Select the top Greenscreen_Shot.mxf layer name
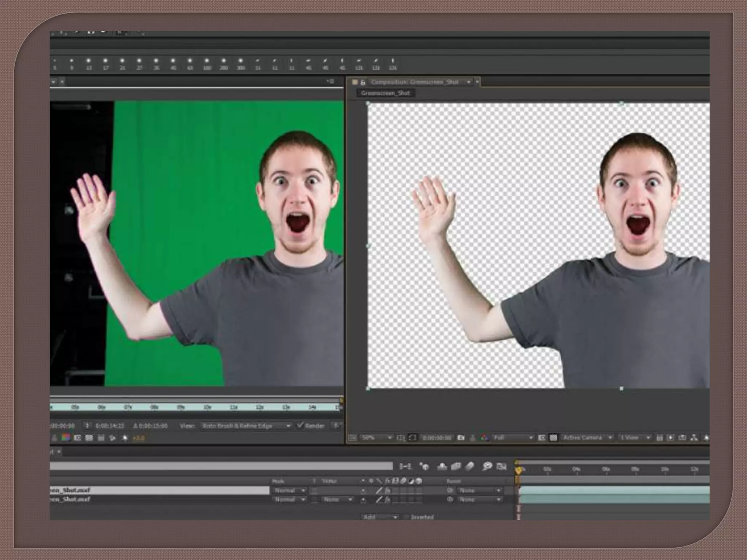 [69, 490]
